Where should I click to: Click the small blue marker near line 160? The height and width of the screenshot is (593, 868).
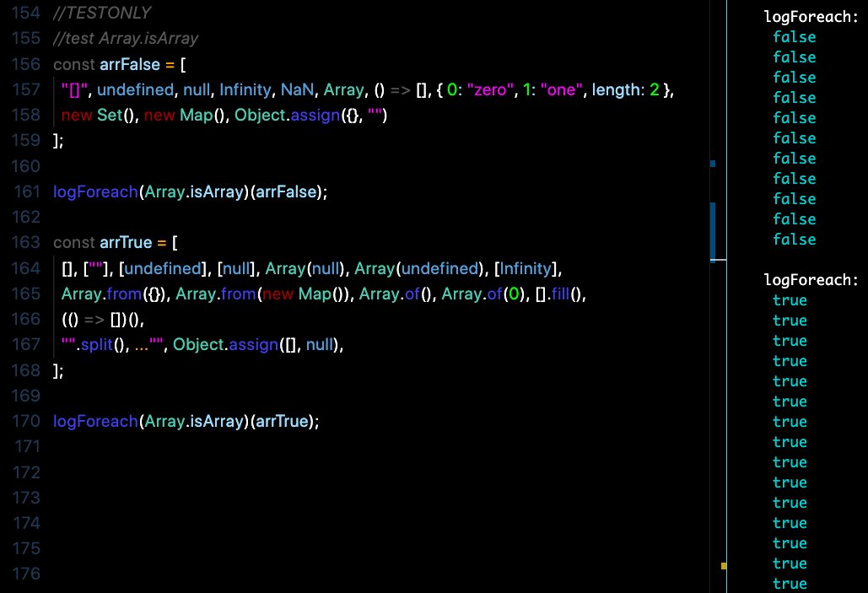click(x=713, y=164)
